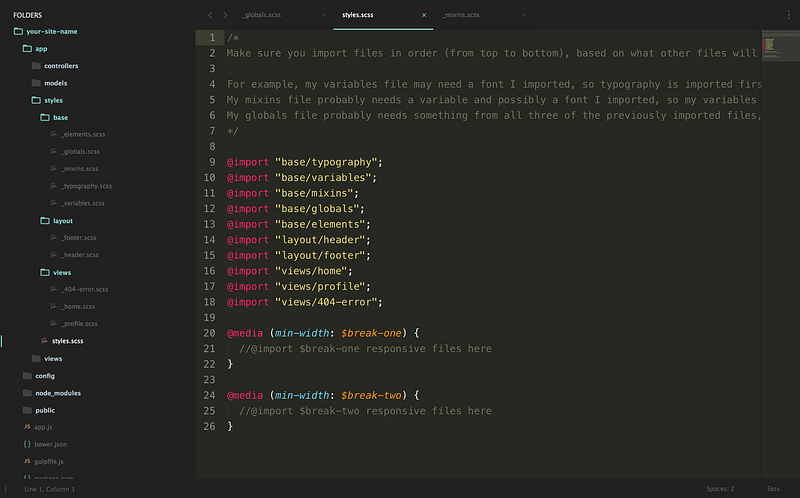Open _404-error.scss file
Viewport: 800px width, 498px height.
(84, 289)
